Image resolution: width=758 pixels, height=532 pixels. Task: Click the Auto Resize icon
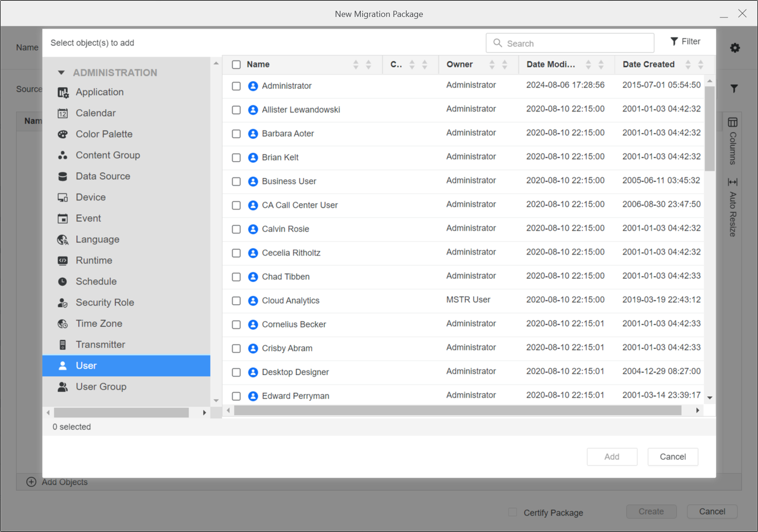[732, 182]
